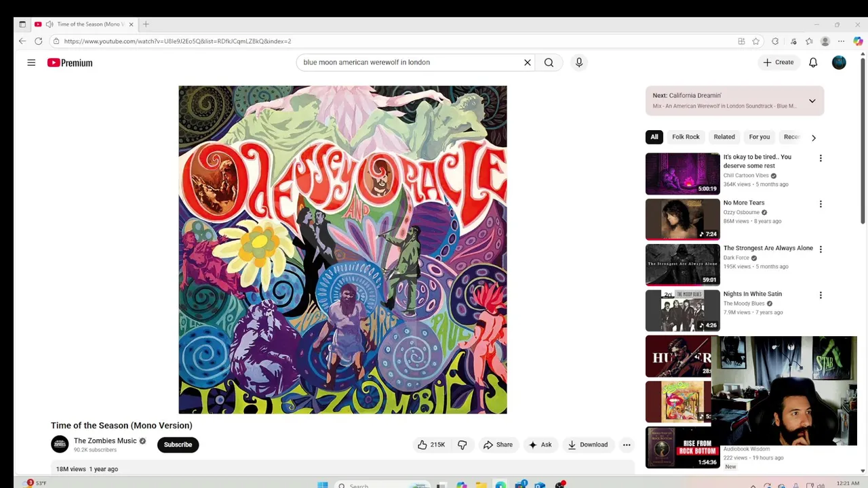Clear the search box with X
Screen dimensions: 868x488
pos(527,62)
